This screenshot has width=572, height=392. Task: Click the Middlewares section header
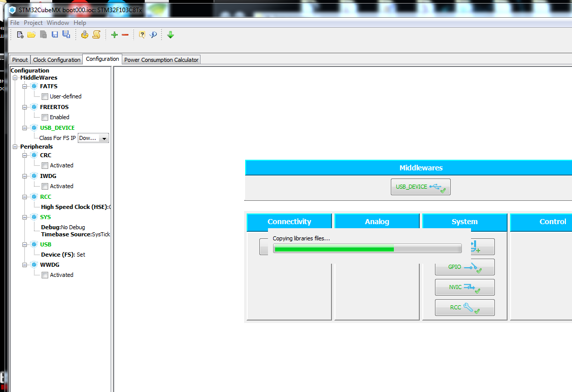(409, 168)
